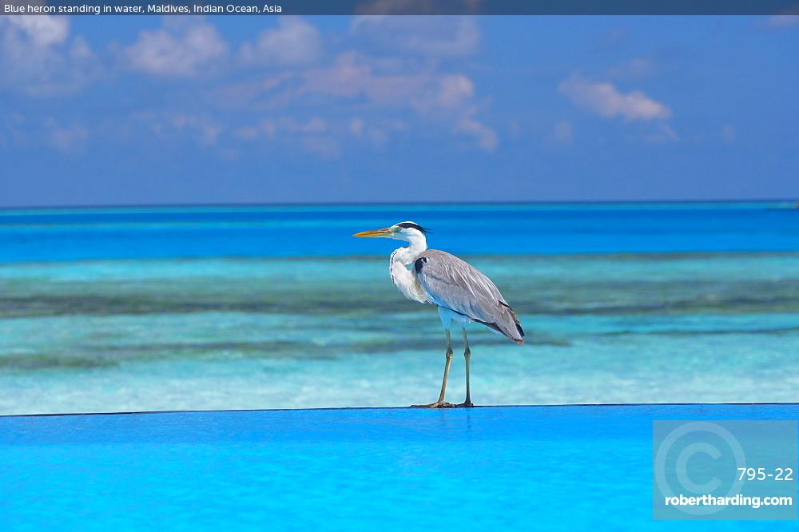Image resolution: width=799 pixels, height=532 pixels.
Task: Click the word "Maldives" in the caption
Action: pos(168,9)
